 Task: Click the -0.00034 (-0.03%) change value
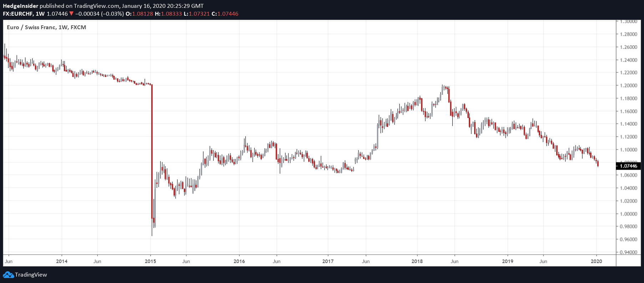click(x=100, y=14)
